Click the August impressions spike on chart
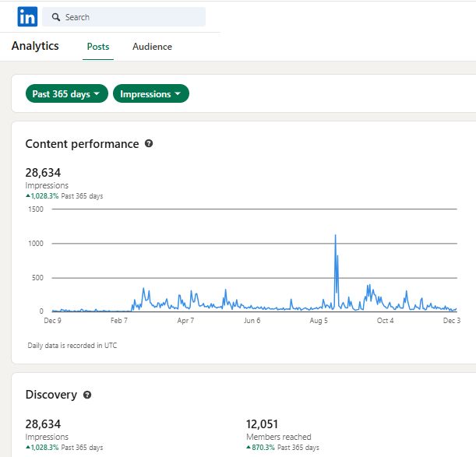 coord(336,235)
